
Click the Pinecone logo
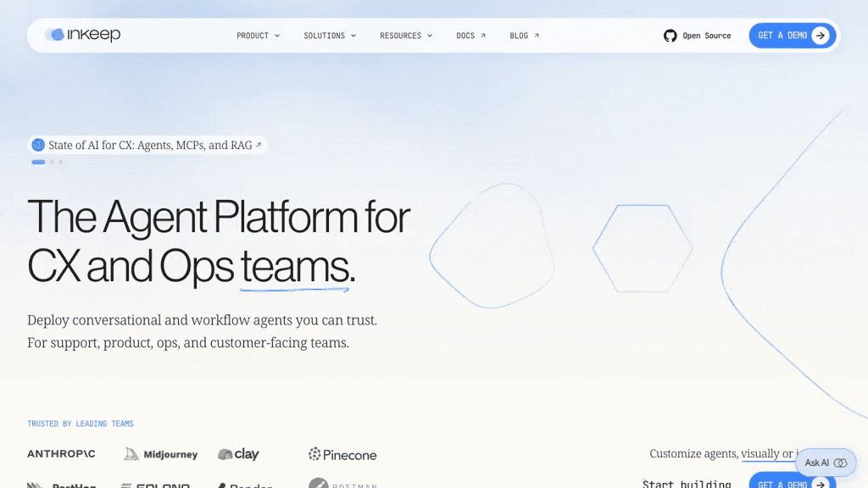pos(342,455)
